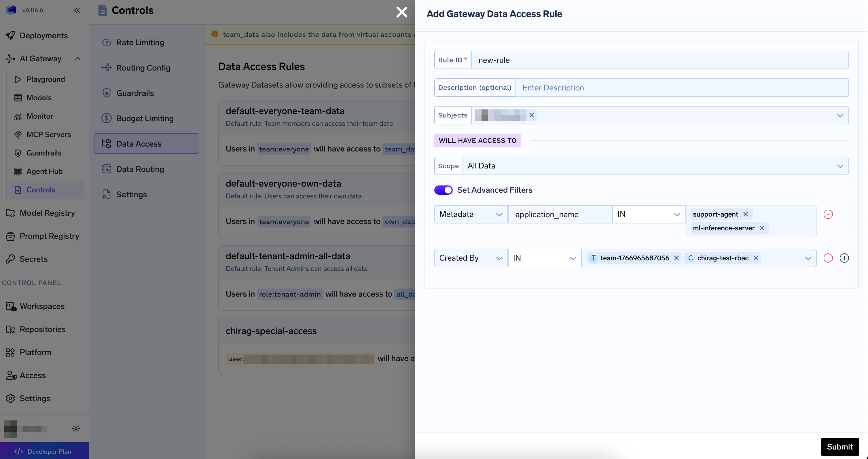Remove the application_name metadata filter row
The width and height of the screenshot is (868, 459).
pyautogui.click(x=828, y=214)
